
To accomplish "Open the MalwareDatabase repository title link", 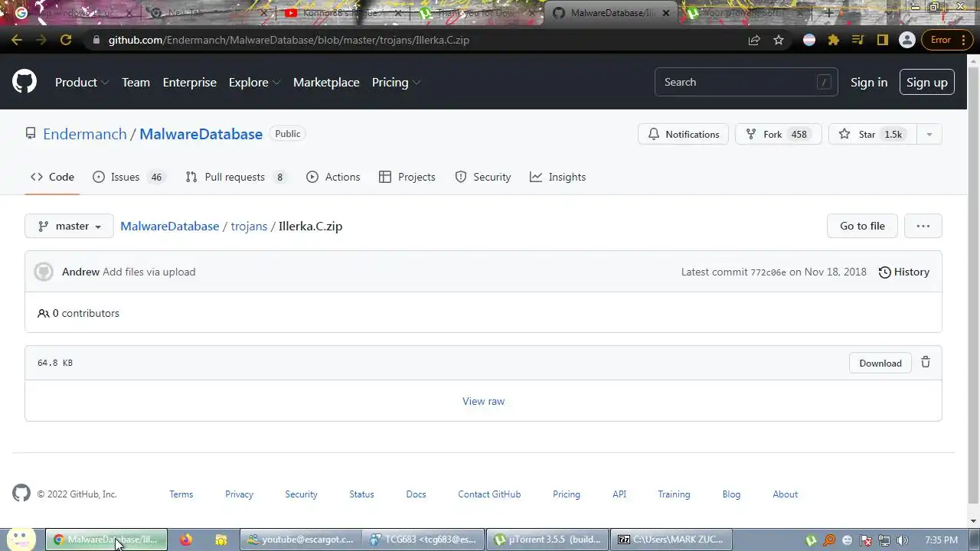I will 201,134.
